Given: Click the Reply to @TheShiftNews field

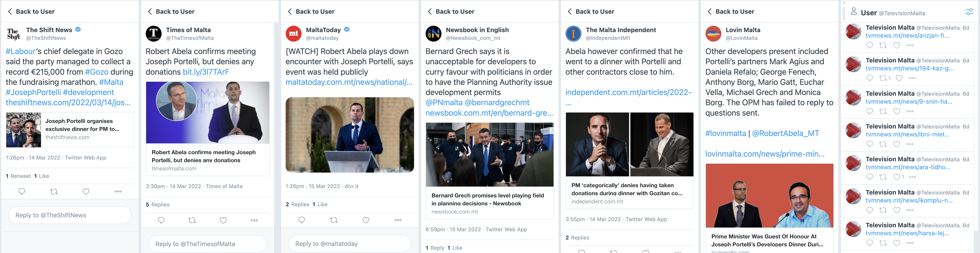Looking at the screenshot, I should [70, 215].
